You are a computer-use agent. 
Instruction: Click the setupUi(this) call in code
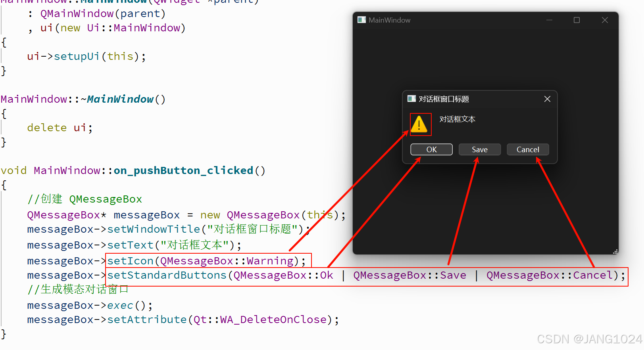[96, 56]
